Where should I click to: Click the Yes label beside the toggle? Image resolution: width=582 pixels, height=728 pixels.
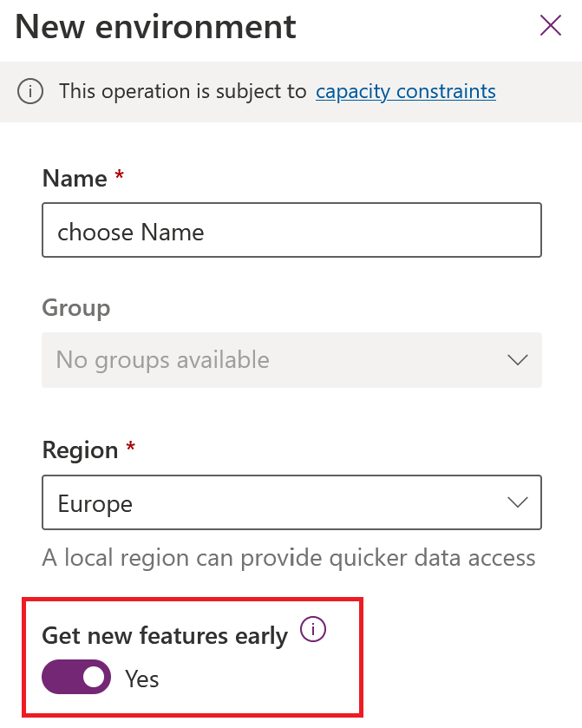tap(142, 679)
